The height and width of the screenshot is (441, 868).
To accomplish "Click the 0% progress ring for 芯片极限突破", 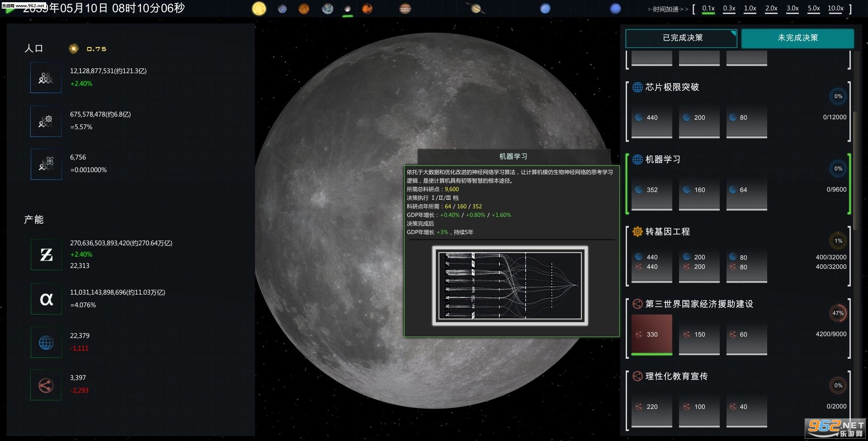I will pyautogui.click(x=838, y=96).
